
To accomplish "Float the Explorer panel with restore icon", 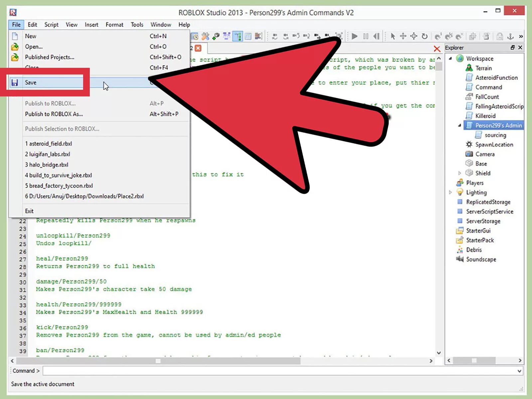I will pos(513,48).
